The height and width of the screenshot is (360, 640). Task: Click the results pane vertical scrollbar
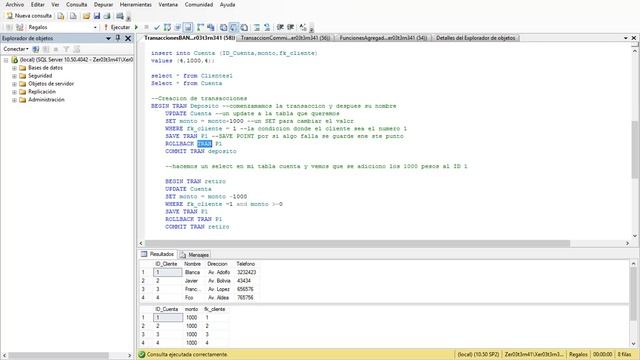[634, 304]
